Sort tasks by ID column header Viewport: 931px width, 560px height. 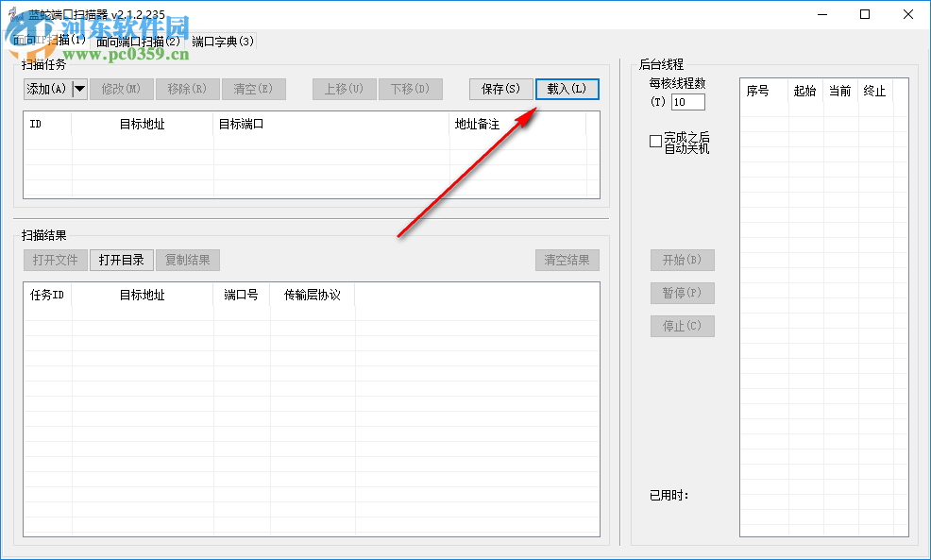coord(47,124)
